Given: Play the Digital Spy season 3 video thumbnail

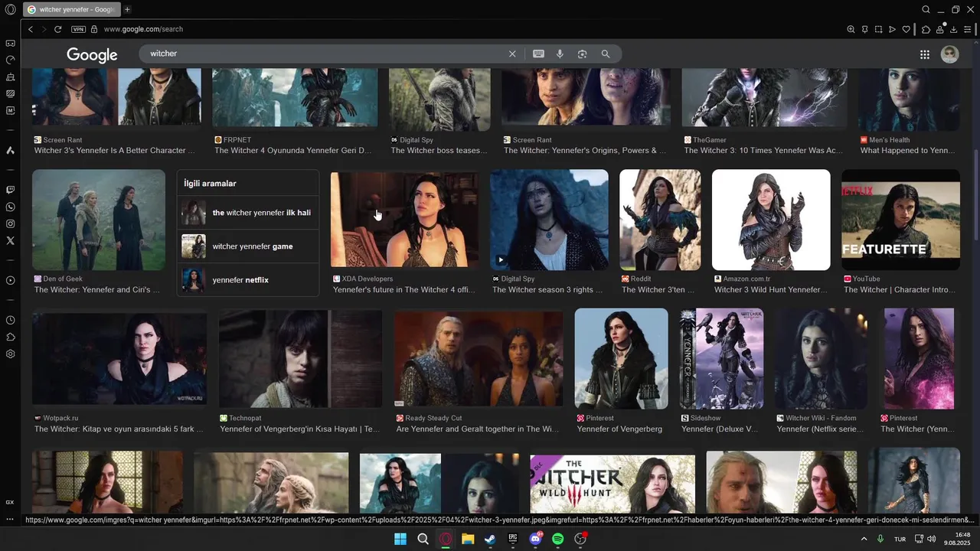Looking at the screenshot, I should point(549,220).
